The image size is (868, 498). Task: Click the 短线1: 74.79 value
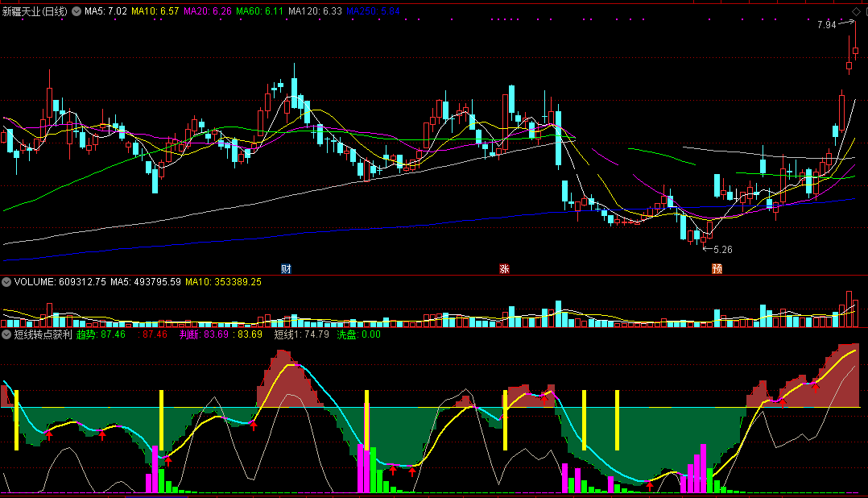tap(302, 334)
